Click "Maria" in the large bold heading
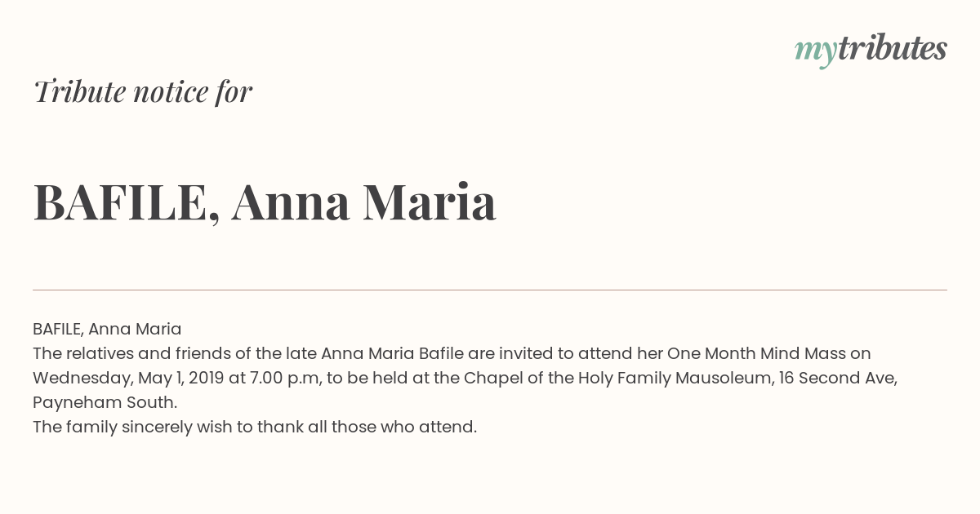Viewport: 980px width, 514px height. pos(430,202)
